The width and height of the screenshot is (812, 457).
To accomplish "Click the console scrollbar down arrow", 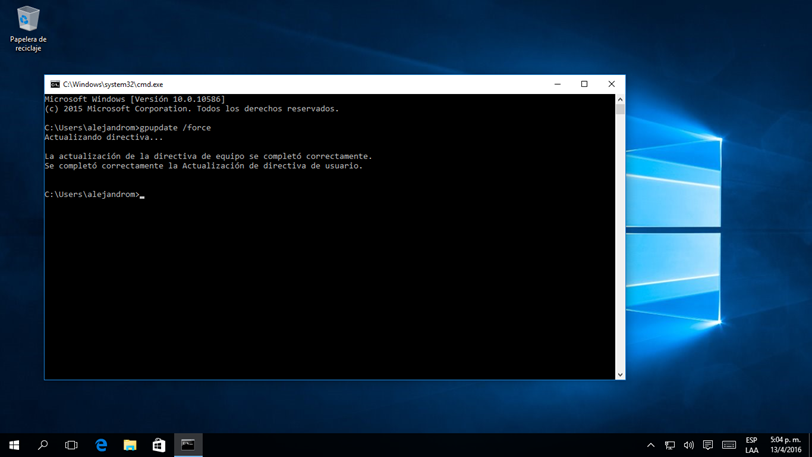I will click(x=620, y=375).
